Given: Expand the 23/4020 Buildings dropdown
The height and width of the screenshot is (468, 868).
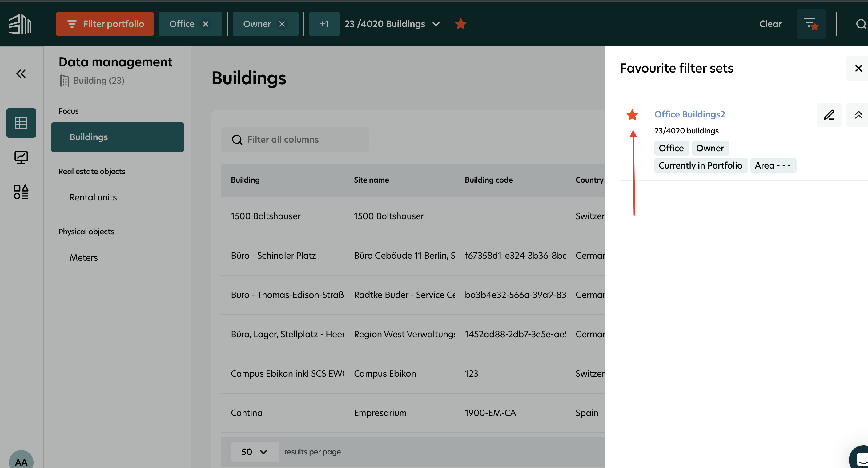Looking at the screenshot, I should click(392, 24).
